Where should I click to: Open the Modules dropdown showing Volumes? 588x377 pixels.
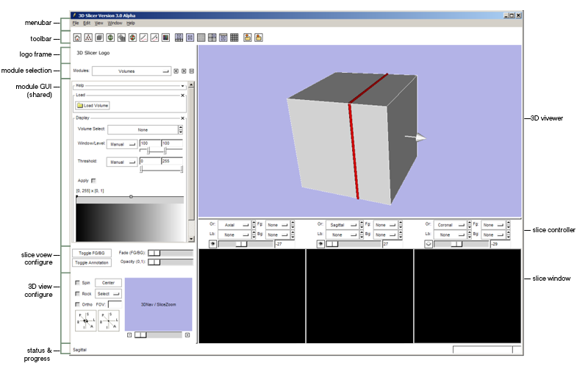coord(131,71)
